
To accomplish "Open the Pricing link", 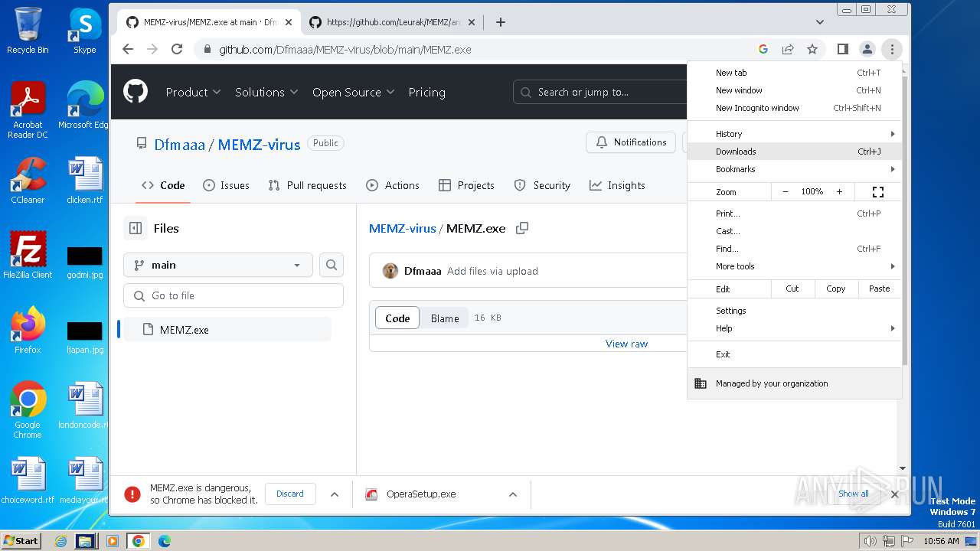I will (426, 92).
